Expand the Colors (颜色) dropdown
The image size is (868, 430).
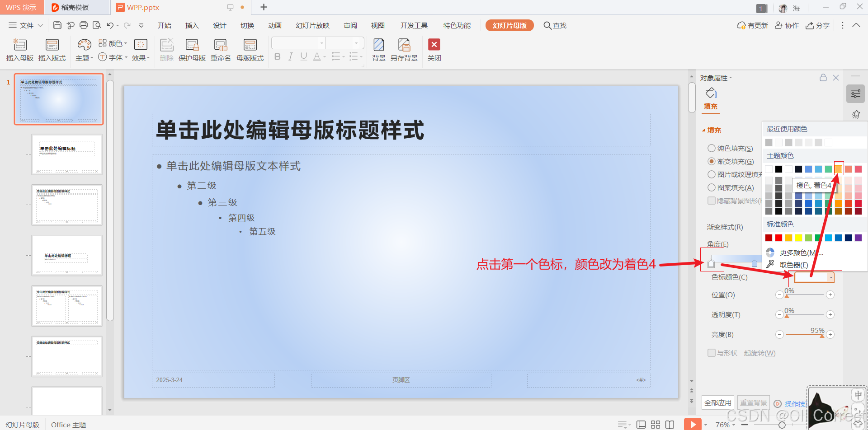pyautogui.click(x=113, y=43)
